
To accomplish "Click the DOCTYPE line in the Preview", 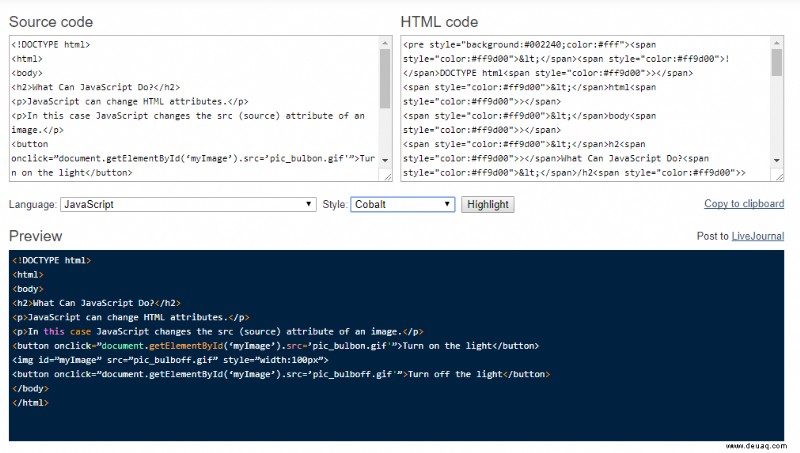I will point(52,260).
